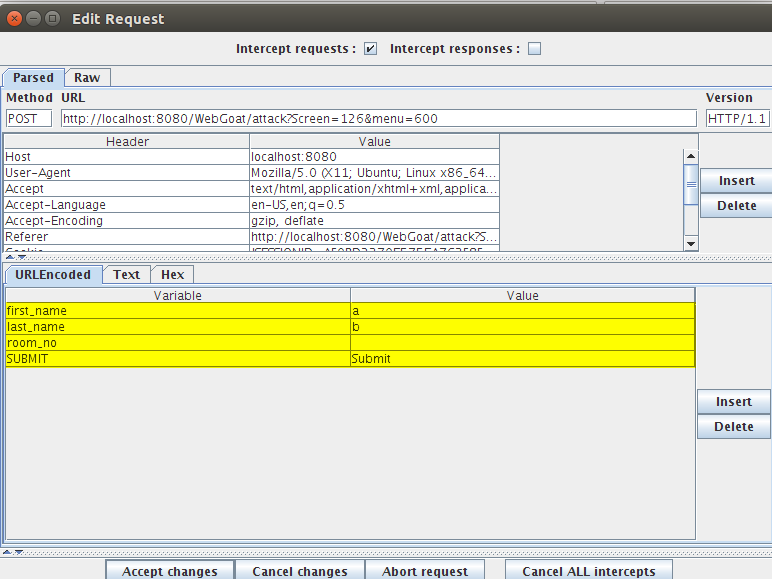Viewport: 772px width, 579px height.
Task: Click the gzip, deflate value cell
Action: (x=375, y=221)
